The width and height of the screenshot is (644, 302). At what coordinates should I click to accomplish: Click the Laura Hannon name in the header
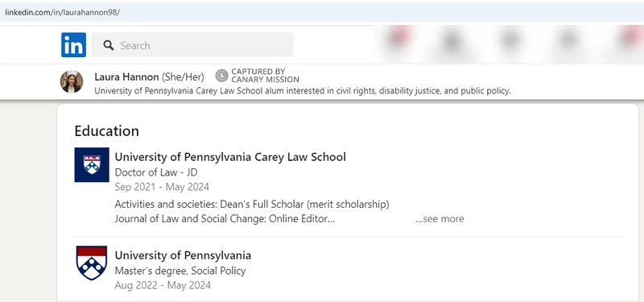pyautogui.click(x=126, y=77)
